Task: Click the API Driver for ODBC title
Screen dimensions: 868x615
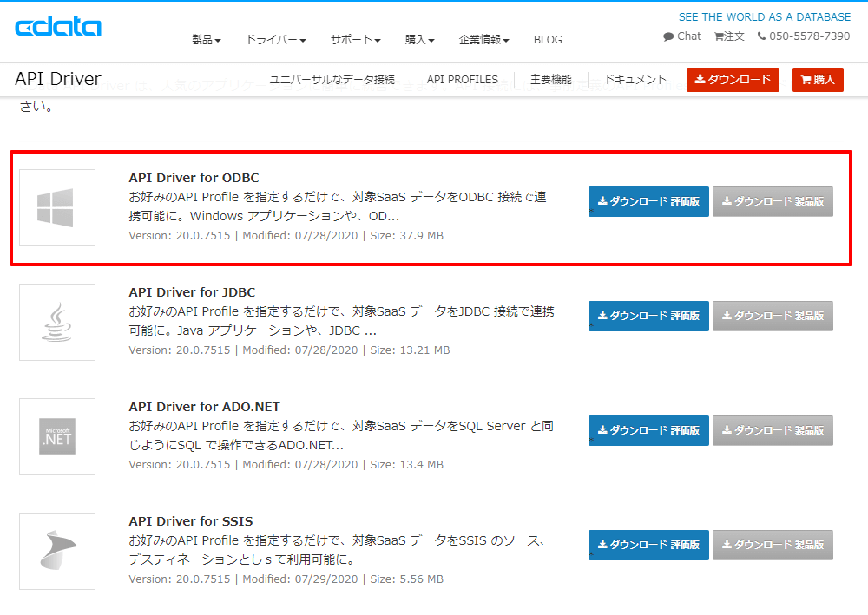Action: click(x=194, y=178)
